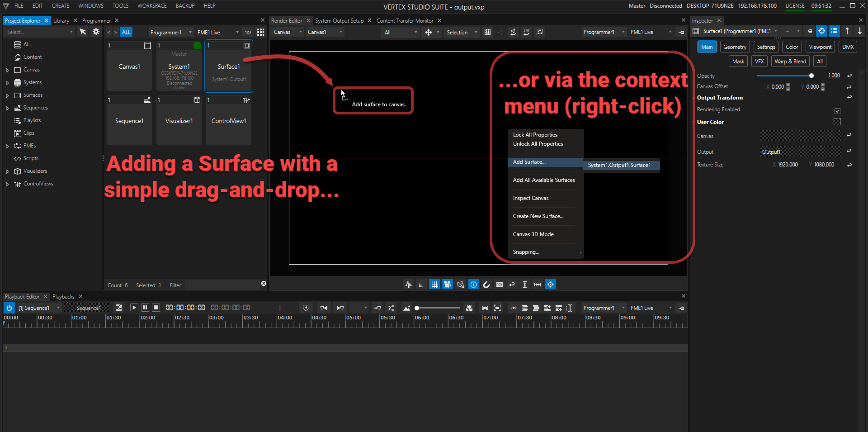Click the wireframe mesh icon below render view
868x432 pixels.
tap(460, 285)
